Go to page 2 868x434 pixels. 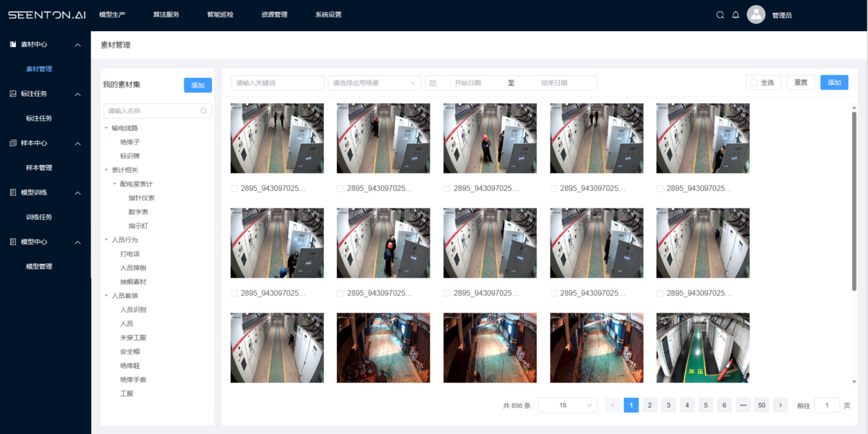point(650,405)
